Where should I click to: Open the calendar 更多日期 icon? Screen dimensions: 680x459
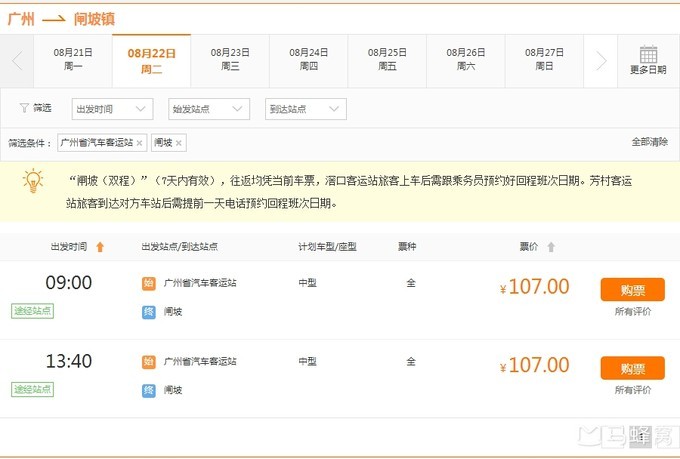(648, 54)
